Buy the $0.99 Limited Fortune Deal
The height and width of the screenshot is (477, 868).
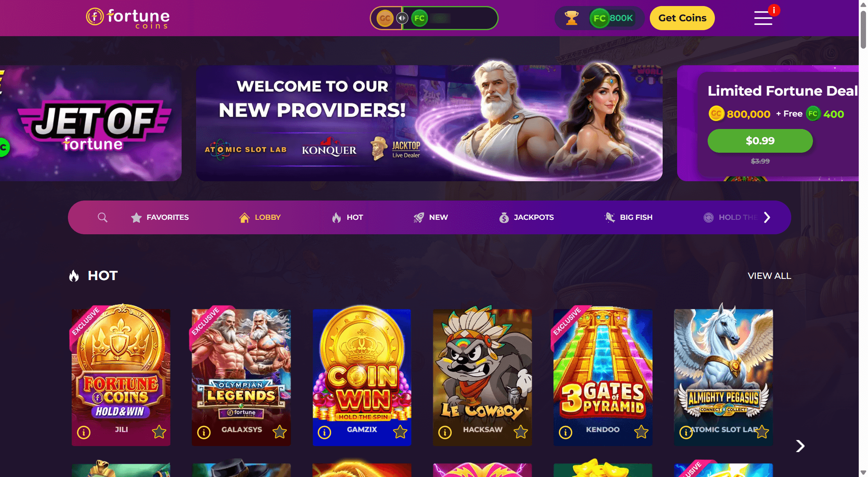pyautogui.click(x=760, y=141)
